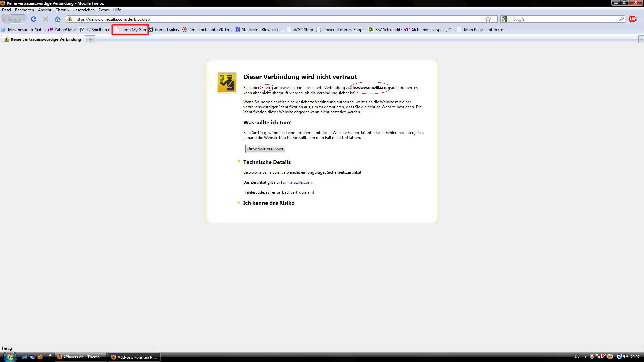The image size is (644, 362).
Task: Show hidden tray icons arrow
Action: pyautogui.click(x=586, y=357)
